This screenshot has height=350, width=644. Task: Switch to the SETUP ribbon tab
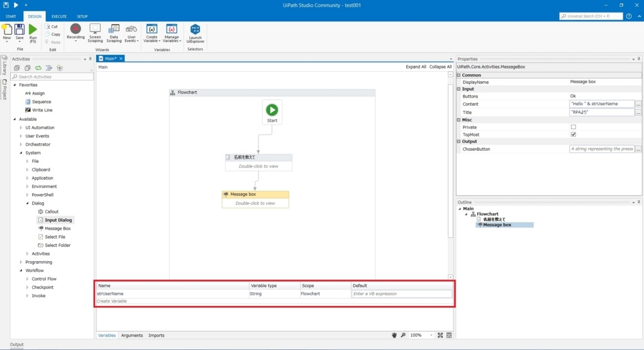tap(82, 16)
